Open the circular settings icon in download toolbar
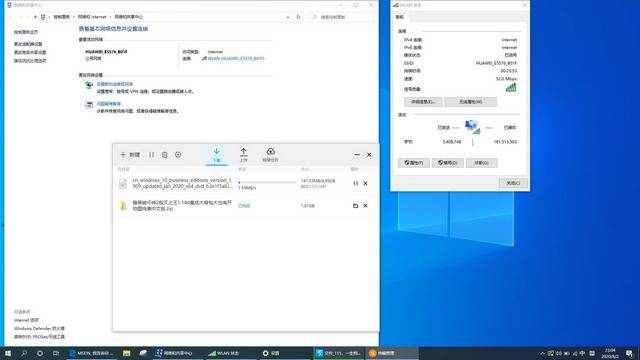640x360 pixels. [178, 155]
